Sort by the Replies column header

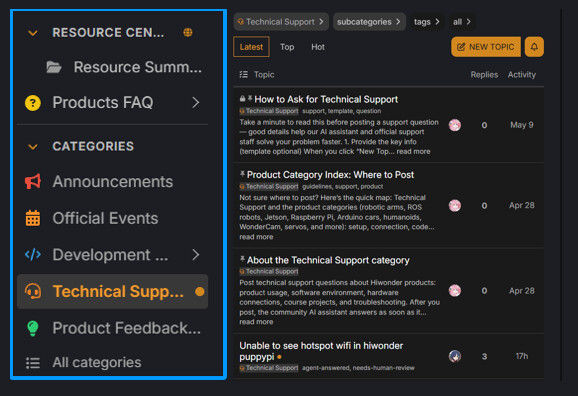tap(484, 75)
